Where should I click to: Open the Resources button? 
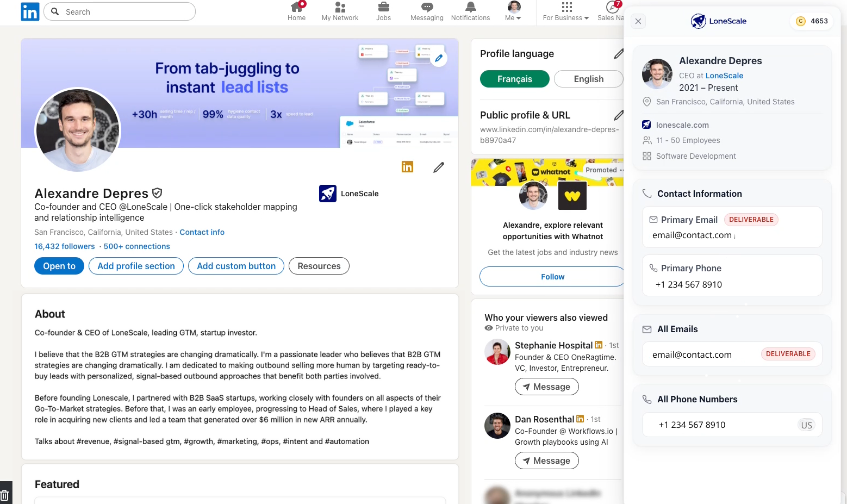click(x=319, y=266)
